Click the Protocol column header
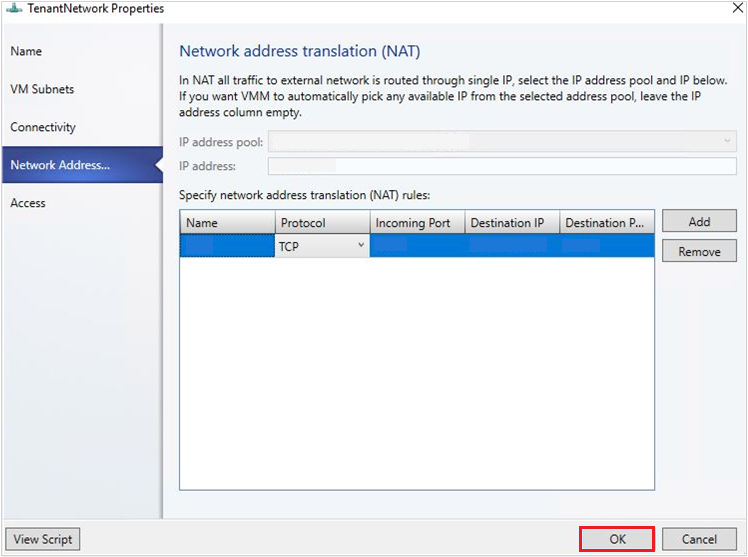This screenshot has height=557, width=748. [322, 223]
